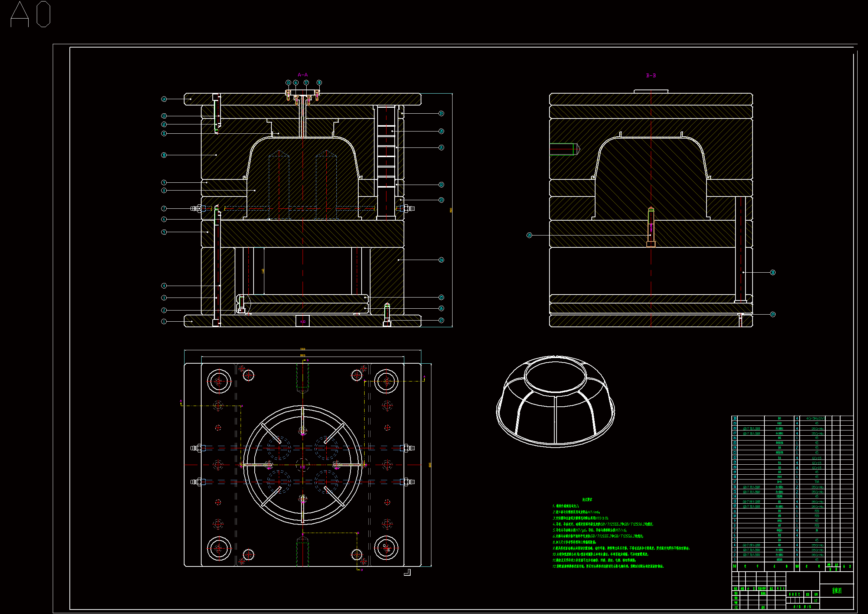
Task: Click the B-B section view label
Action: pos(650,76)
